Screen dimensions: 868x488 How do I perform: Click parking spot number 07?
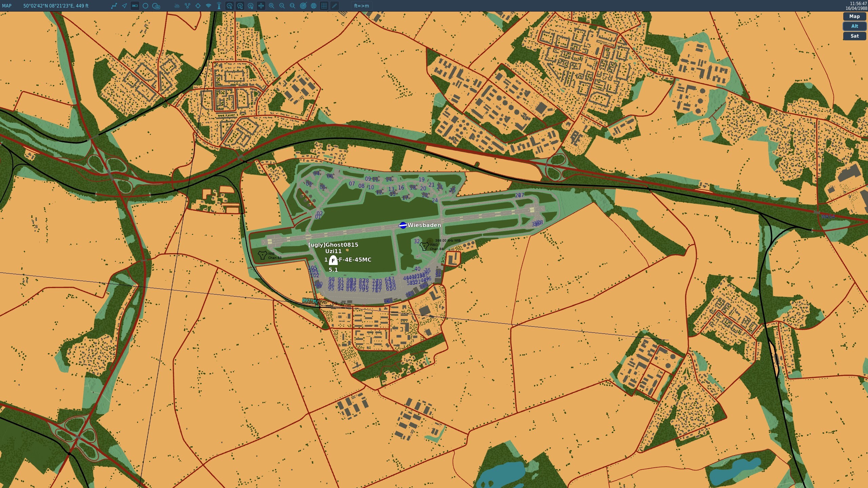(352, 184)
